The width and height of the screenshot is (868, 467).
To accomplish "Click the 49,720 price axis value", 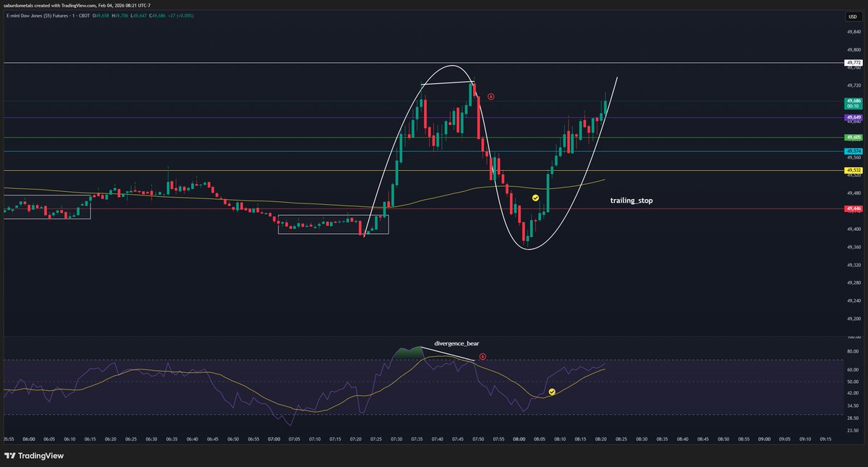I will (x=854, y=85).
